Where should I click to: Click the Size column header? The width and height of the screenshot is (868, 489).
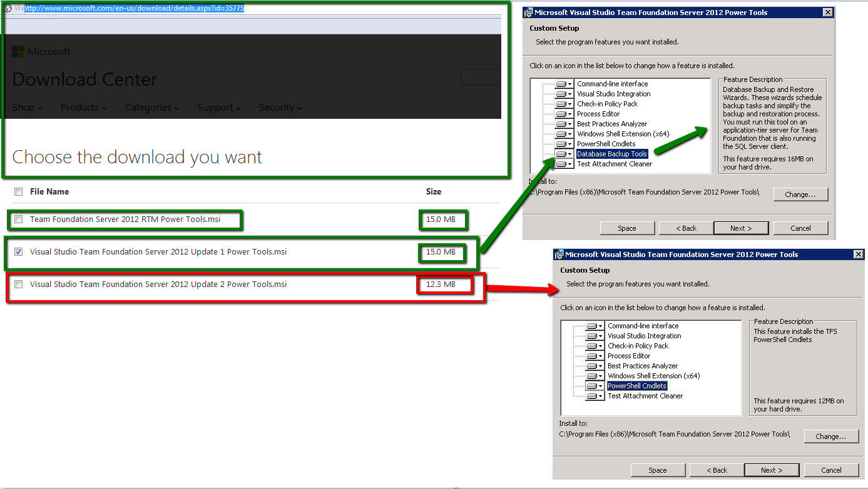pyautogui.click(x=434, y=192)
